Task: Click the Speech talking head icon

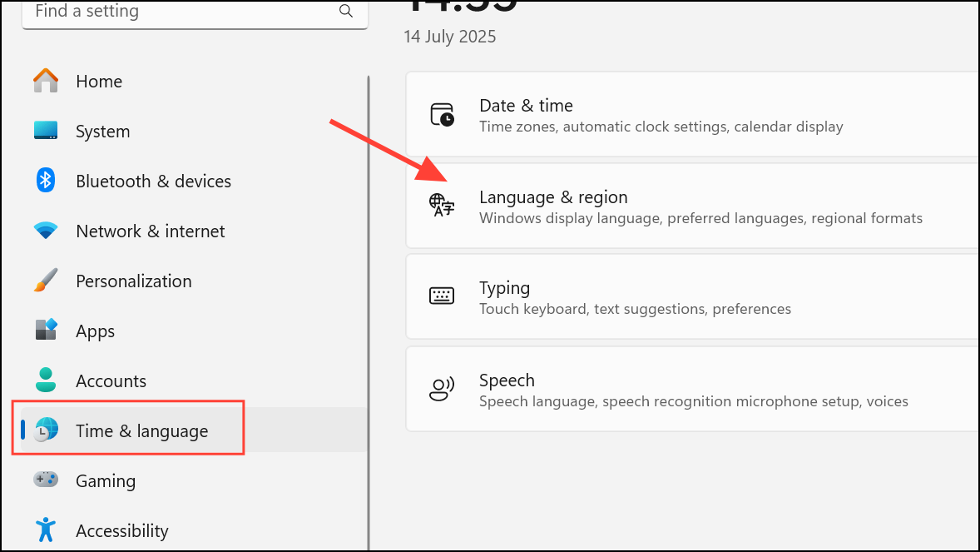Action: click(x=442, y=389)
